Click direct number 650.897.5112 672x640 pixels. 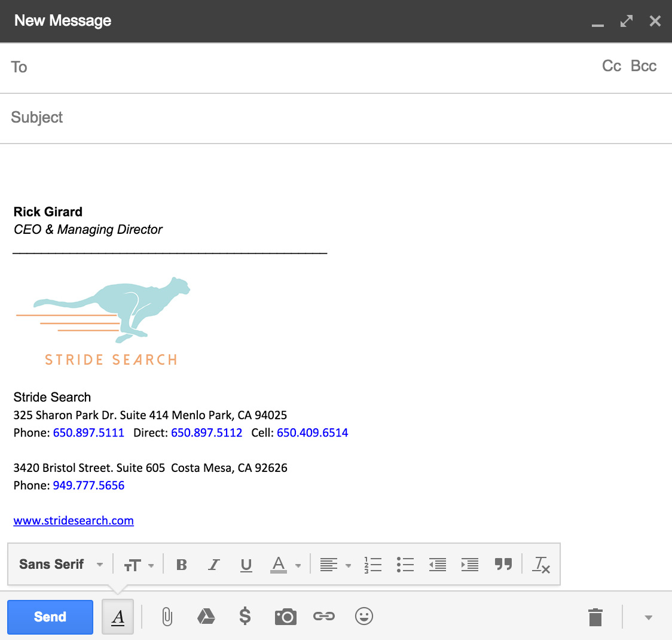207,432
